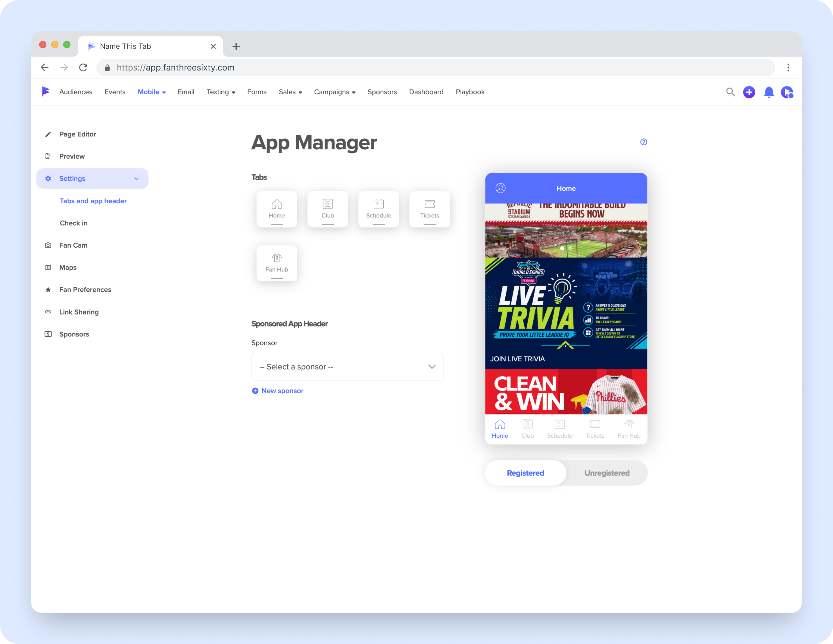Click the Link Sharing chain icon
This screenshot has width=833, height=644.
[x=48, y=312]
